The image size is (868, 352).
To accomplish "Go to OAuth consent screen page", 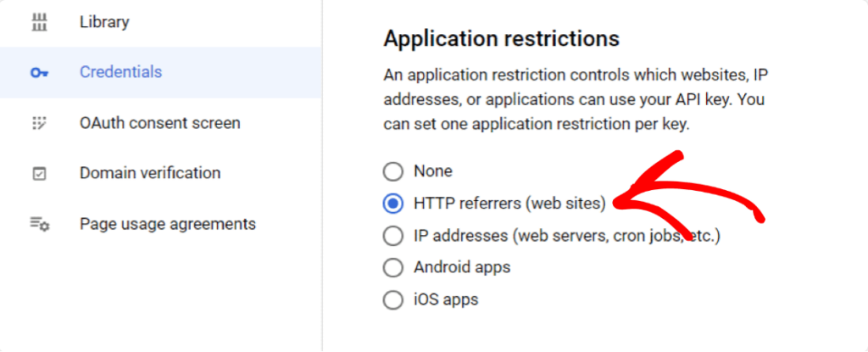I will 160,123.
